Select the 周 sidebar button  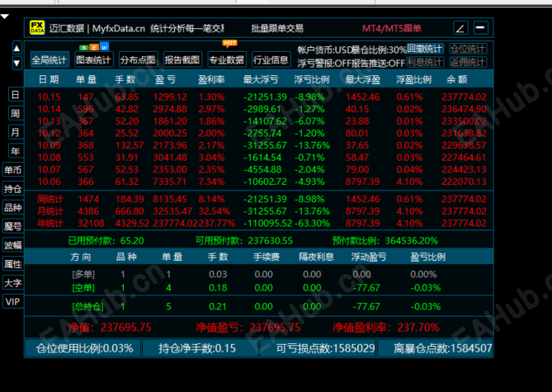coord(16,113)
